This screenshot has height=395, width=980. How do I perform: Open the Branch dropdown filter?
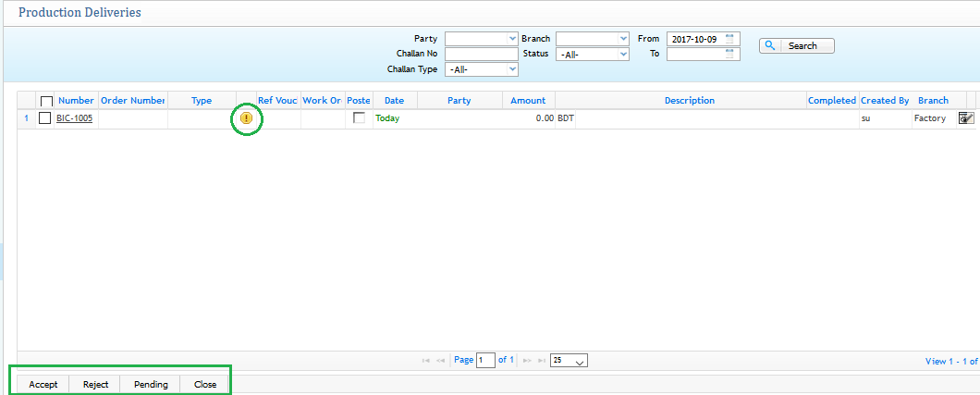tap(592, 39)
